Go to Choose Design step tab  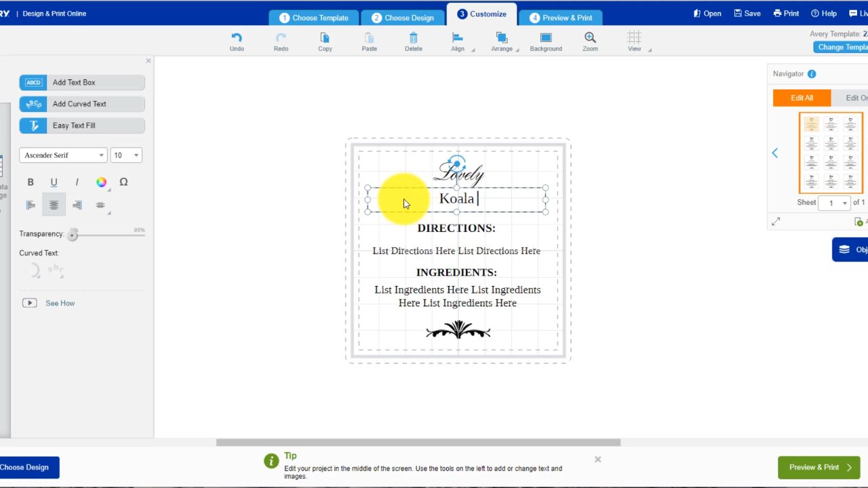[x=402, y=18]
